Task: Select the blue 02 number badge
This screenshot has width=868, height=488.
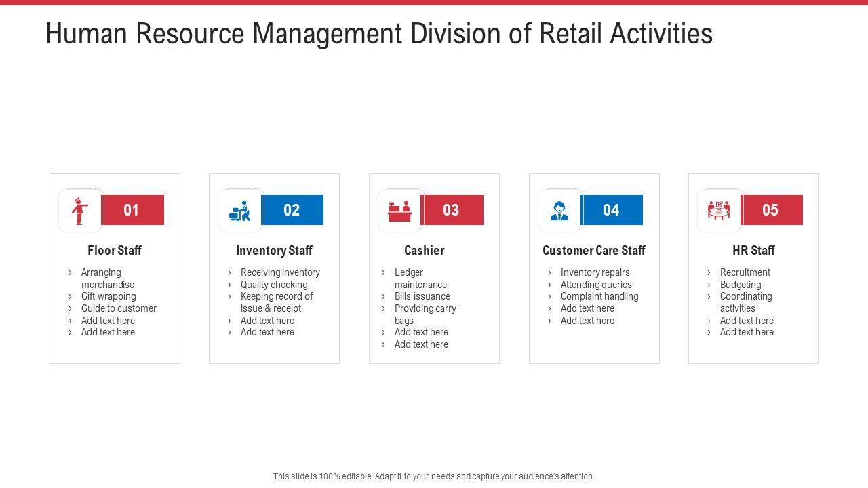Action: click(x=292, y=210)
